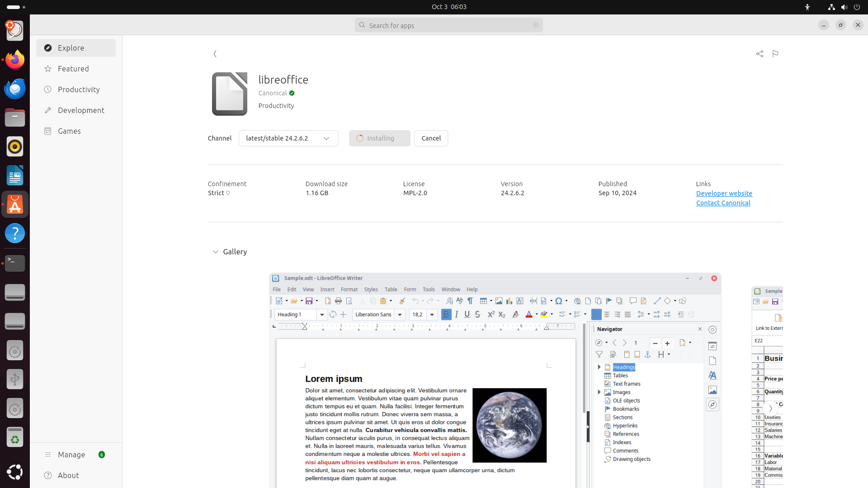
Task: Open the Developer website link
Action: (724, 193)
